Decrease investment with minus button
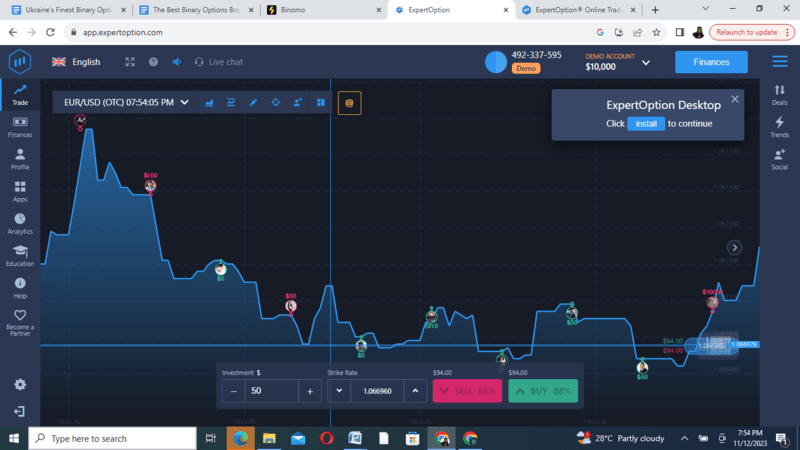The height and width of the screenshot is (450, 800). click(x=234, y=391)
